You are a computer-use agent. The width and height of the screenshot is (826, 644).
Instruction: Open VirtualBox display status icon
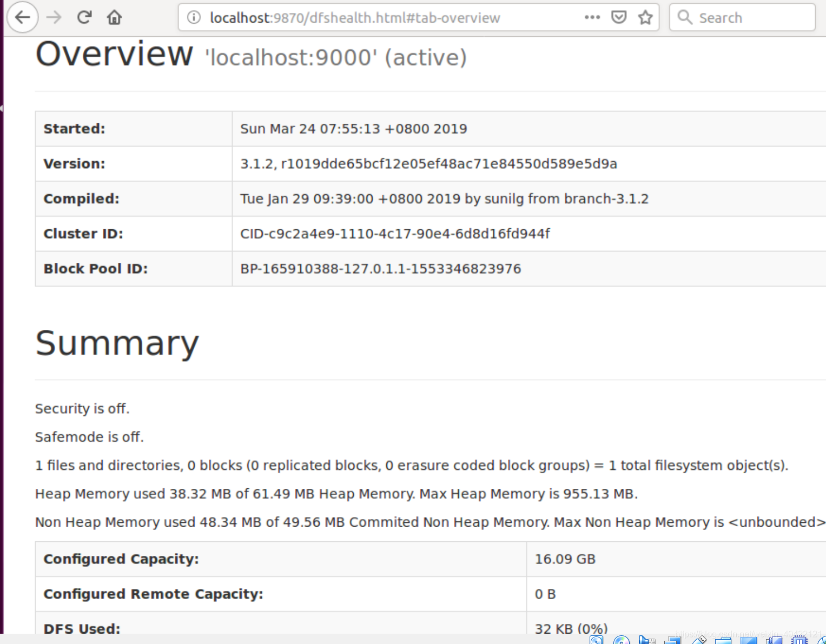pos(749,640)
